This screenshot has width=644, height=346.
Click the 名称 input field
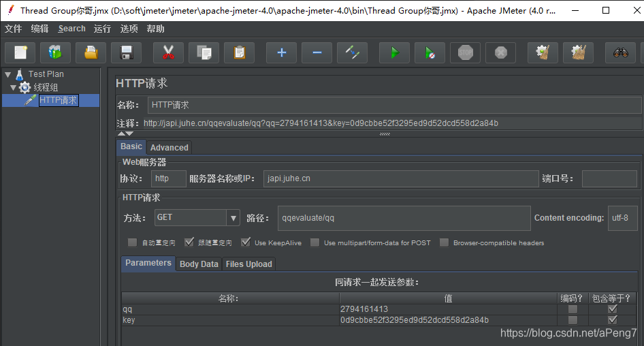[394, 105]
